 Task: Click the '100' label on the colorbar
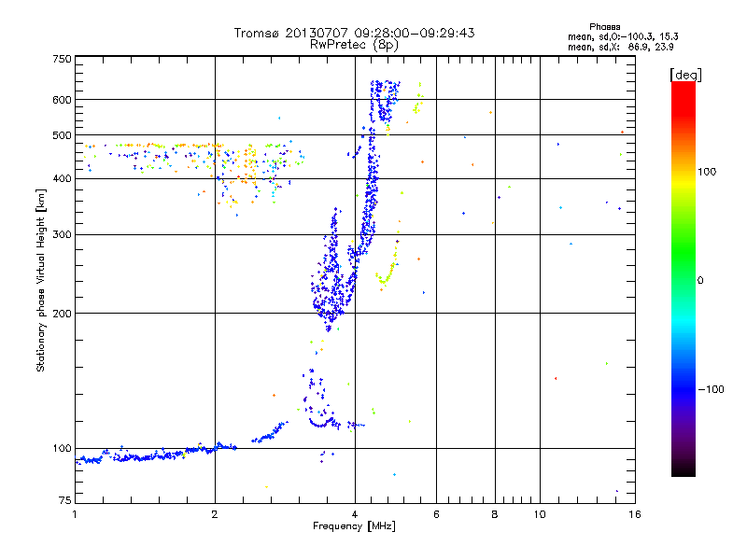[x=707, y=172]
